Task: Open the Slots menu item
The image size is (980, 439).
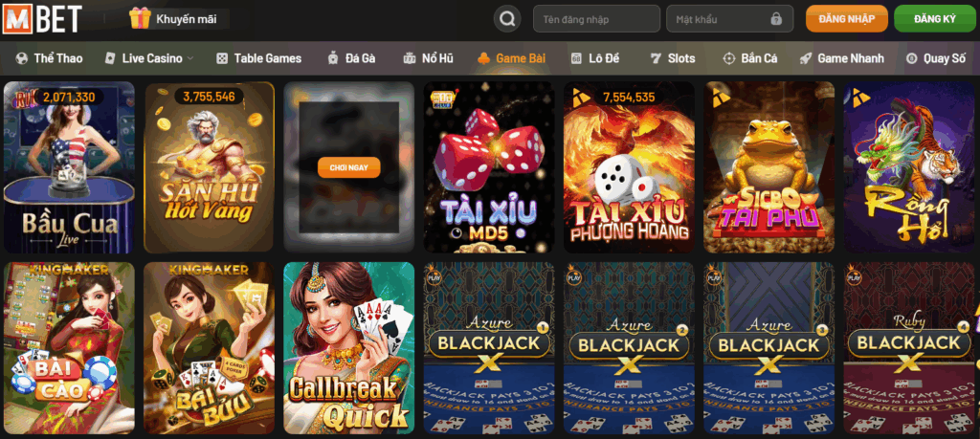Action: point(673,58)
